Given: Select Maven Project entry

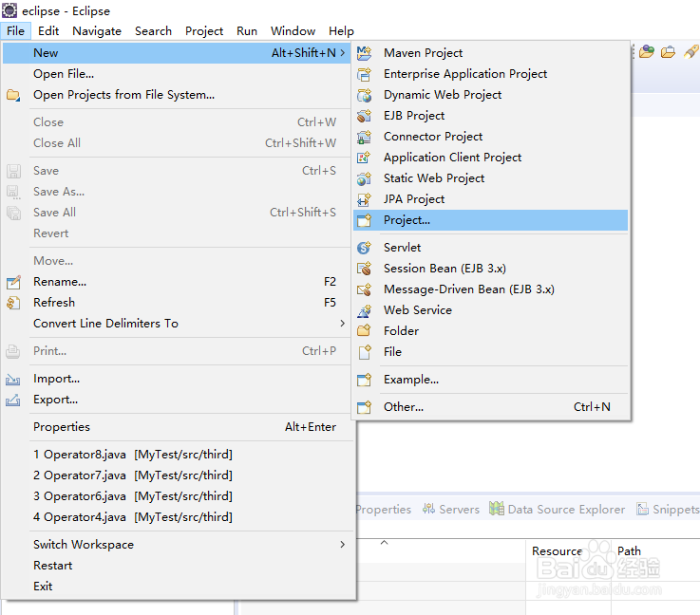Looking at the screenshot, I should click(491, 52).
